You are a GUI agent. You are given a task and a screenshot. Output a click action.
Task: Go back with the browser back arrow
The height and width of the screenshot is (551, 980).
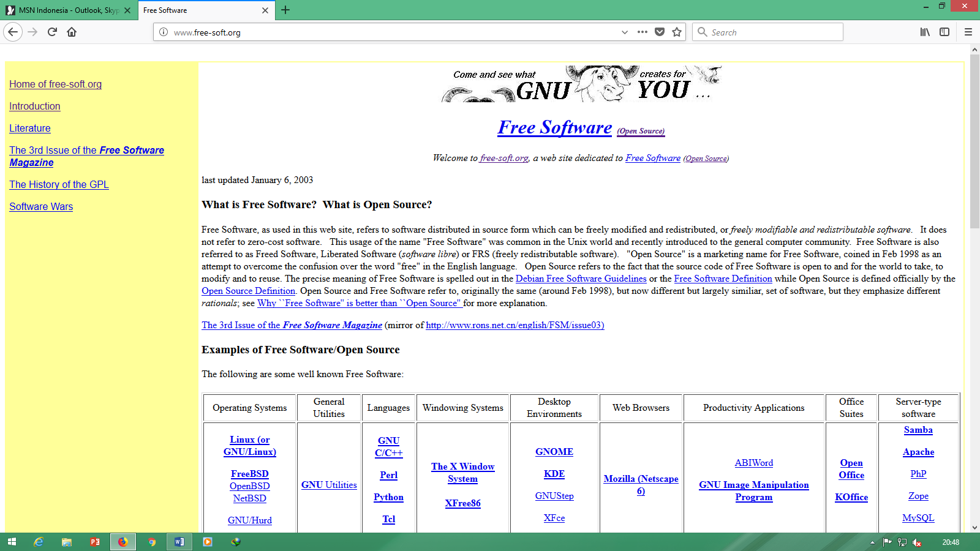(13, 32)
